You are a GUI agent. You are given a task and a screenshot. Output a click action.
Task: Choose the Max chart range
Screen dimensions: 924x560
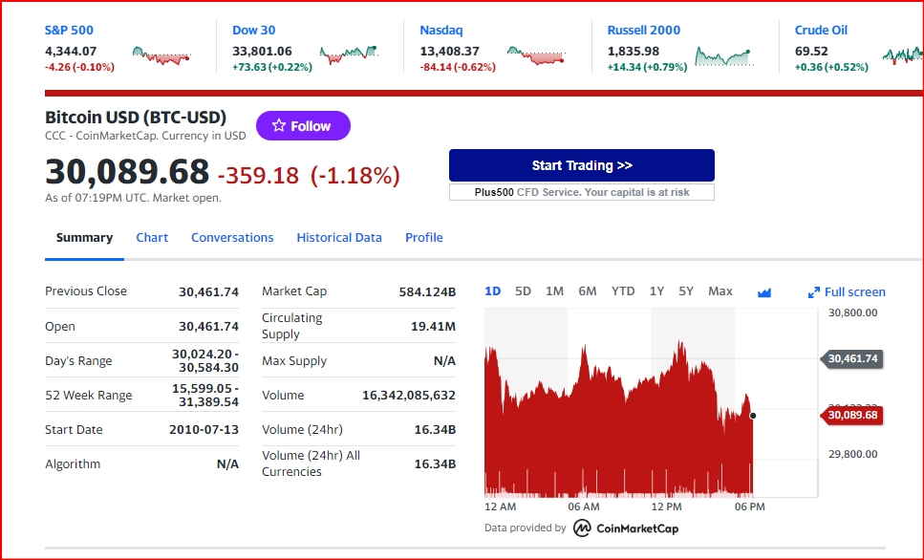(720, 291)
